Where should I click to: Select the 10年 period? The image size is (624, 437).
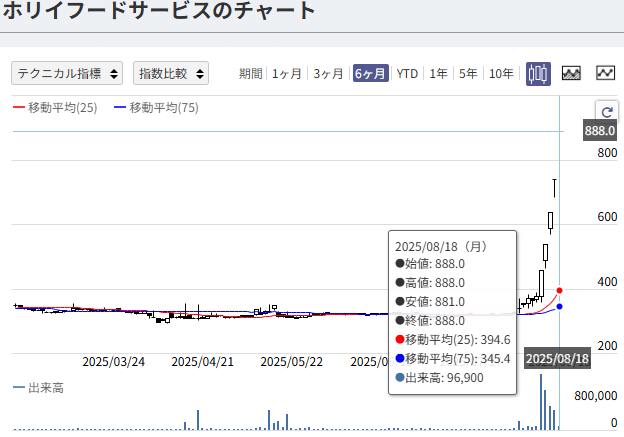tap(501, 74)
